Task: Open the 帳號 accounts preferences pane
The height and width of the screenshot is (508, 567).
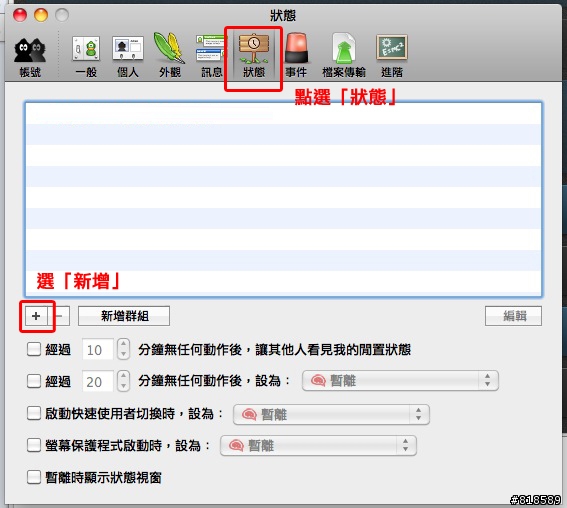Action: pyautogui.click(x=30, y=57)
